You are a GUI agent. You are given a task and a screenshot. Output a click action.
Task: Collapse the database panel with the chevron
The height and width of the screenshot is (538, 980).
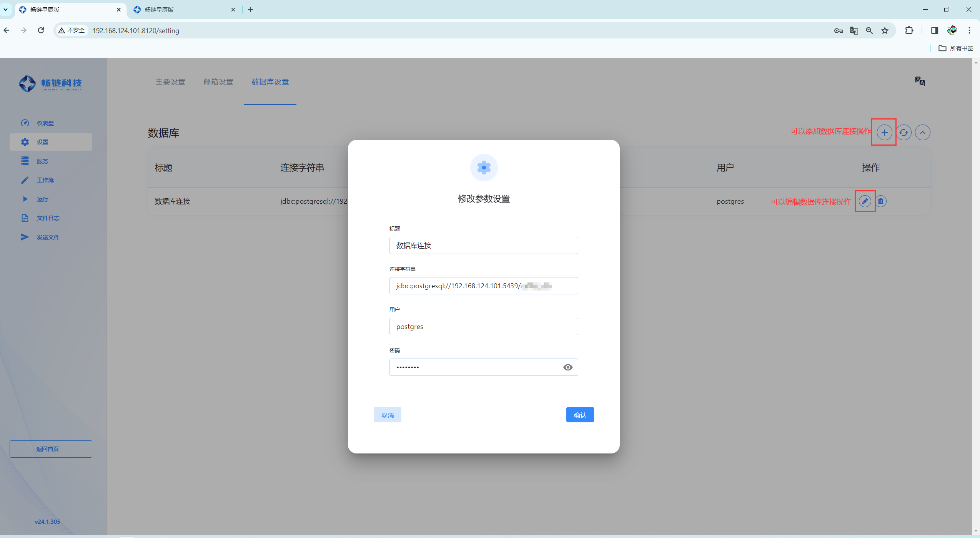pos(922,133)
